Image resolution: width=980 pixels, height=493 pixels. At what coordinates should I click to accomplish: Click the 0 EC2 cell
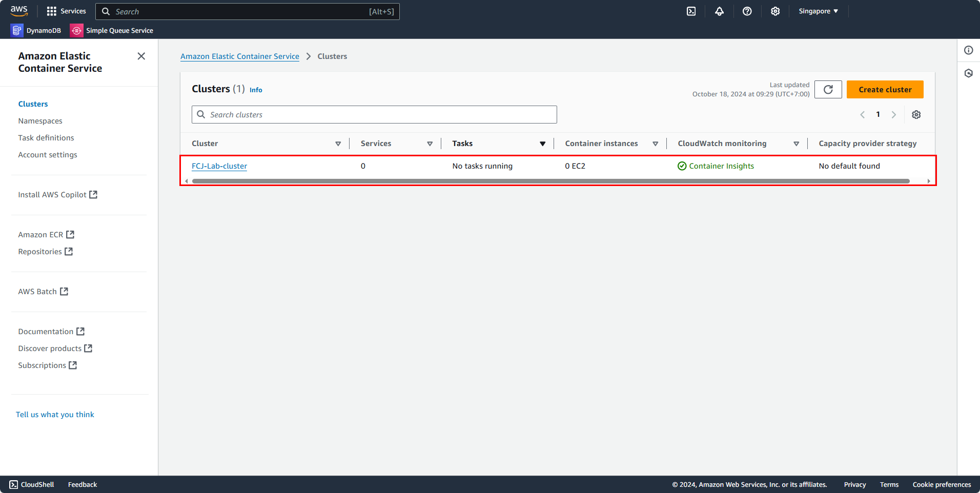point(575,166)
